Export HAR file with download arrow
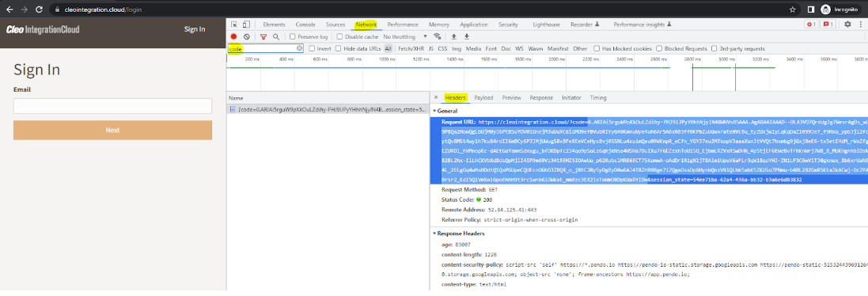 (467, 36)
